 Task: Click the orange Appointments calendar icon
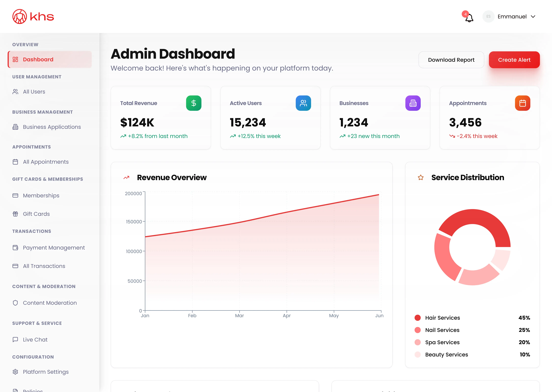click(522, 103)
